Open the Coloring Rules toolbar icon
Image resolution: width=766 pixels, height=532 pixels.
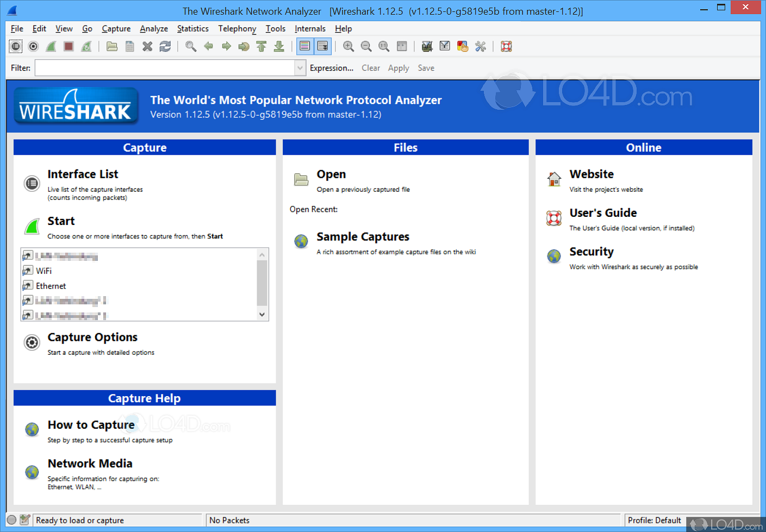463,46
